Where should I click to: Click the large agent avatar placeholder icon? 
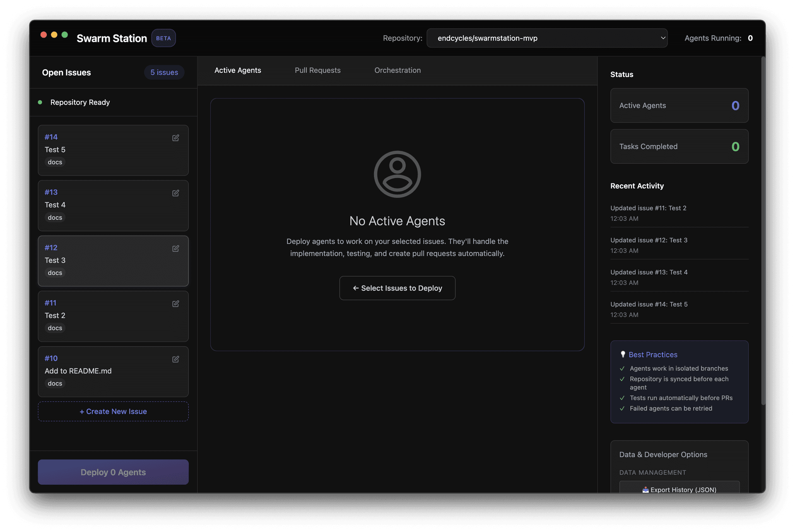point(397,174)
